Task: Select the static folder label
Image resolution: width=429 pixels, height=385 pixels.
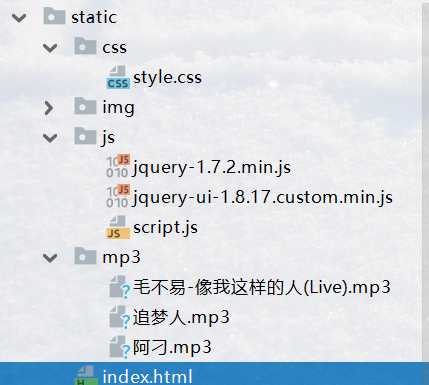Action: (94, 17)
